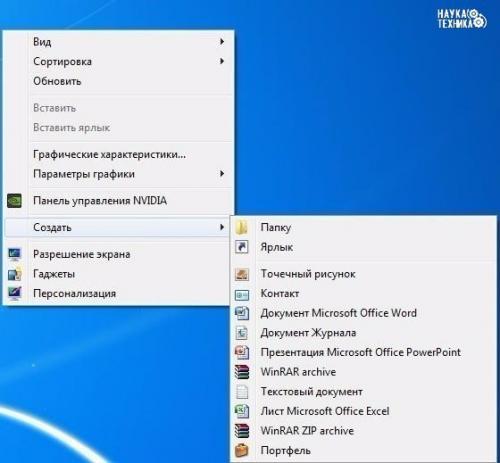Open Персонализация from the context menu

point(118,293)
